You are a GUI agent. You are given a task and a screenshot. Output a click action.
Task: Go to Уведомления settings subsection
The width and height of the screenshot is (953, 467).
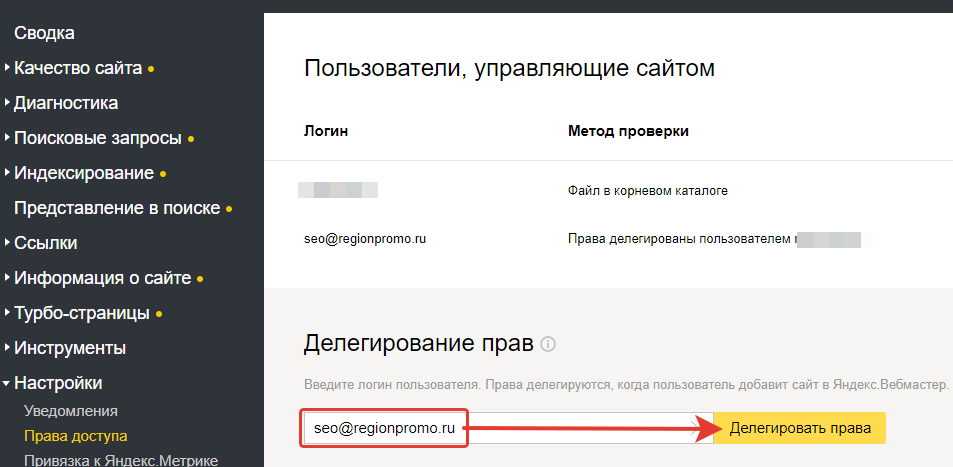[71, 411]
